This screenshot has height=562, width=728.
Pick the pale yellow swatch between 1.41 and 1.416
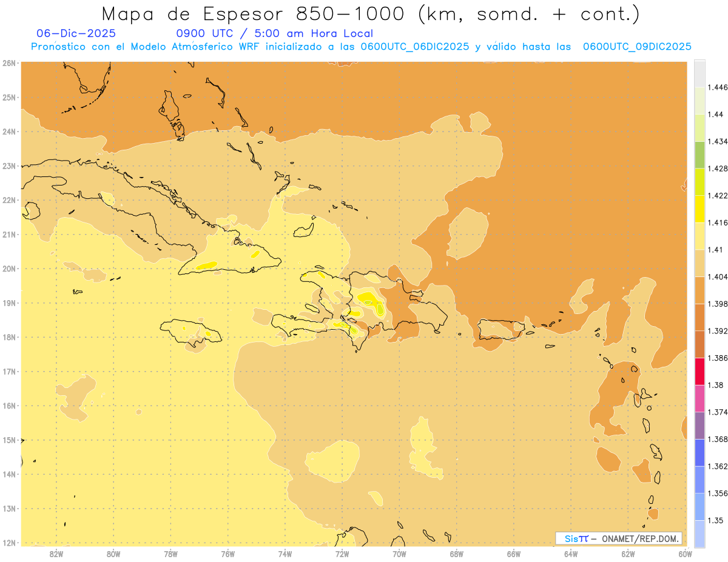(700, 236)
